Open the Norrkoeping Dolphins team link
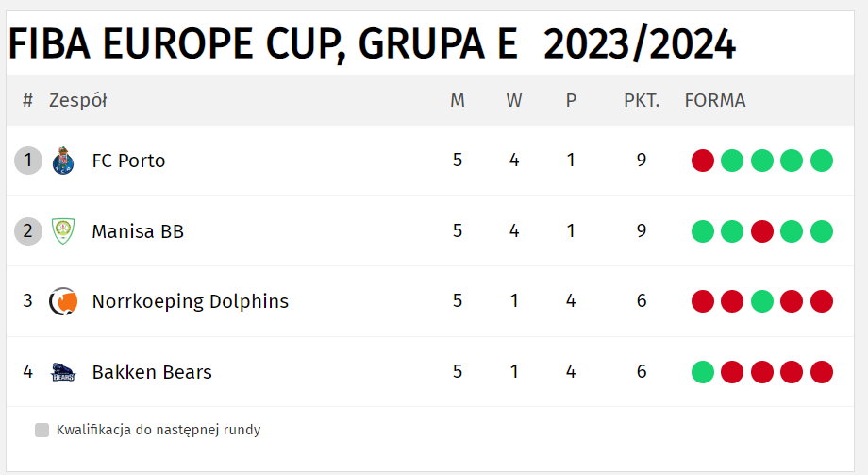 tap(191, 301)
